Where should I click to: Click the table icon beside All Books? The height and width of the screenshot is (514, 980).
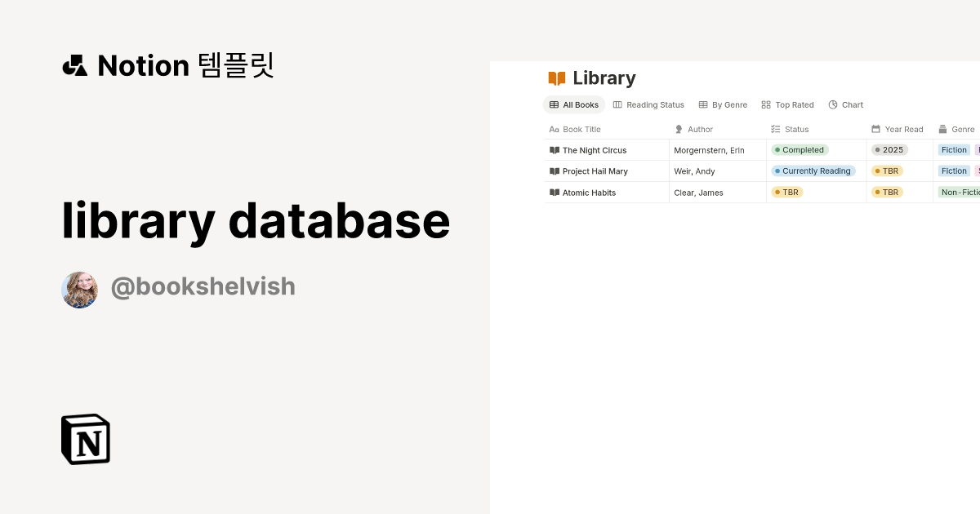(x=555, y=104)
